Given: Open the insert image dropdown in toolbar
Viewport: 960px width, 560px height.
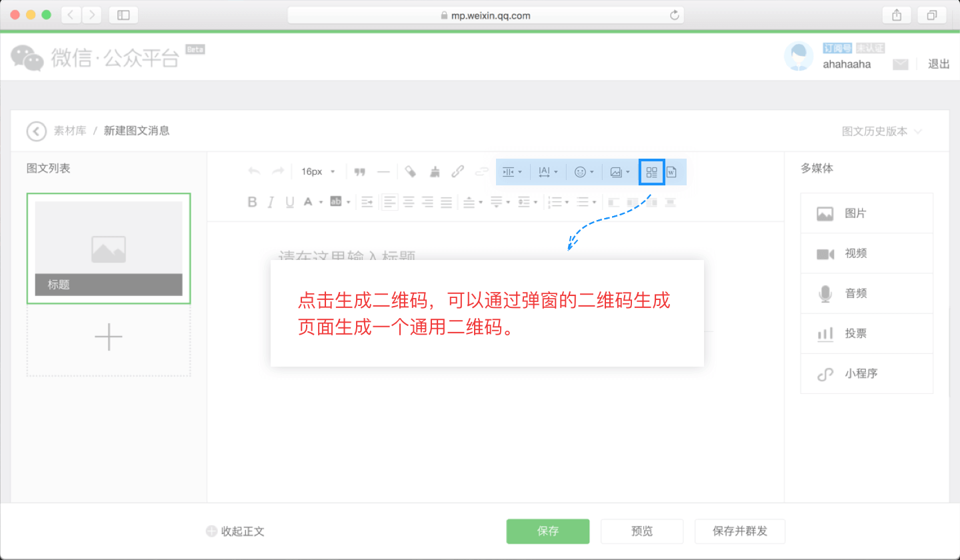Looking at the screenshot, I should pos(620,172).
